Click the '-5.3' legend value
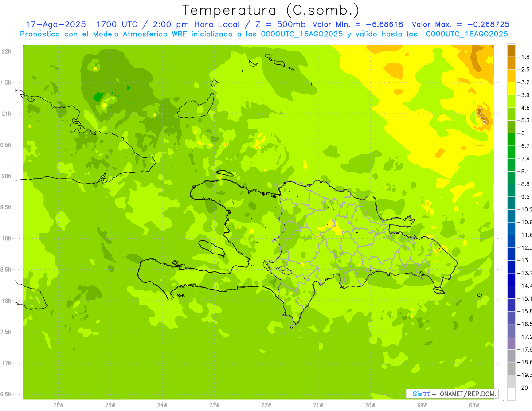The image size is (532, 411). 524,120
